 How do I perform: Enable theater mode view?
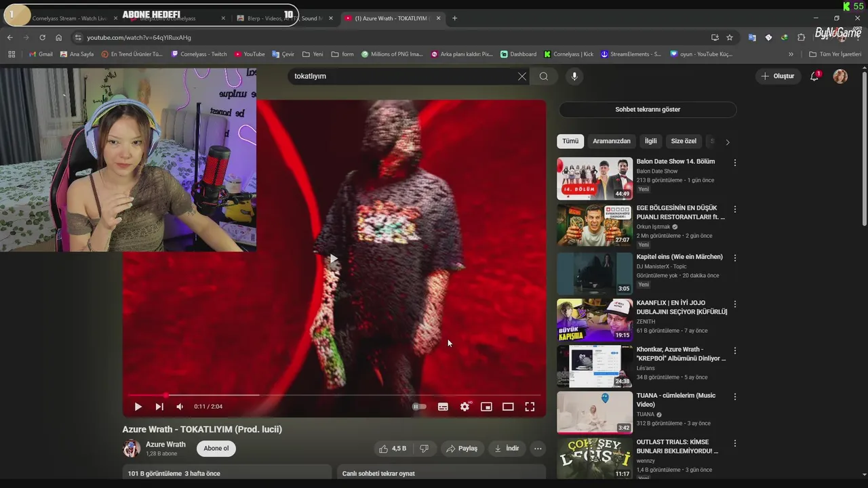[508, 407]
